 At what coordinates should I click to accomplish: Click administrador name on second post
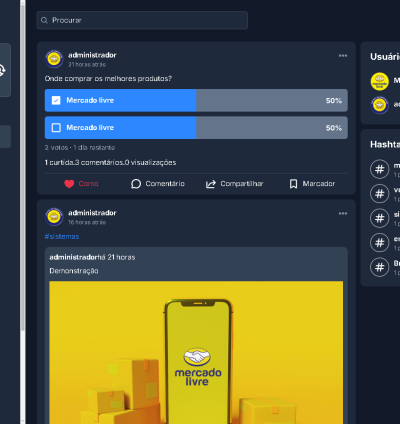pos(92,213)
